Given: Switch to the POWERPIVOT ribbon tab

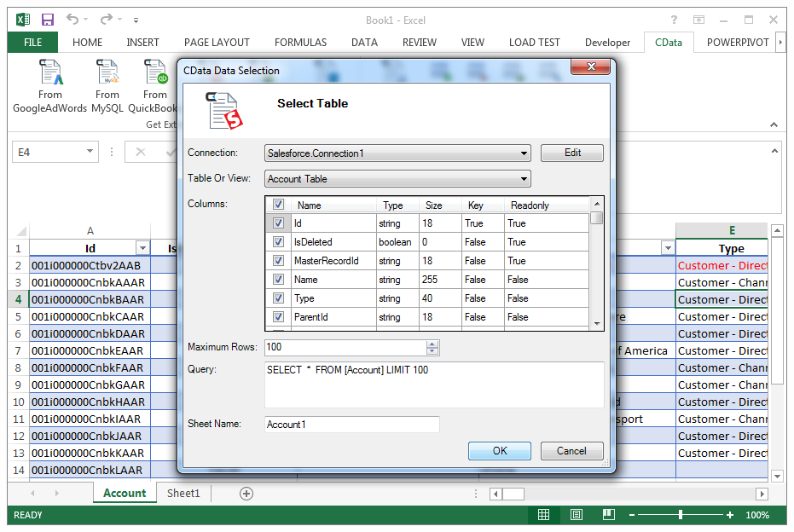Looking at the screenshot, I should [738, 43].
